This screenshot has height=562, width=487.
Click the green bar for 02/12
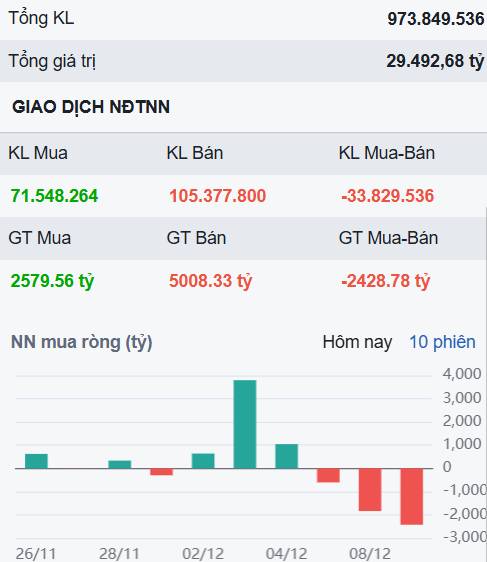[203, 461]
